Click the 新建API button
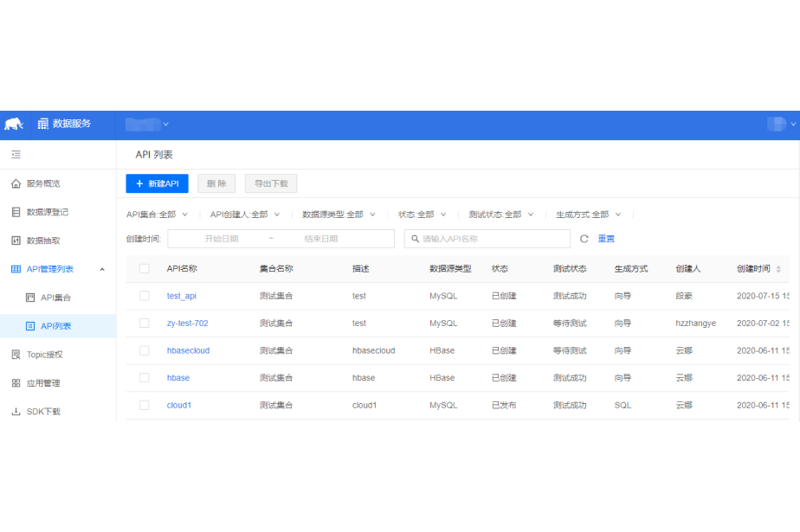Screen dimensions: 800x532 pyautogui.click(x=157, y=183)
